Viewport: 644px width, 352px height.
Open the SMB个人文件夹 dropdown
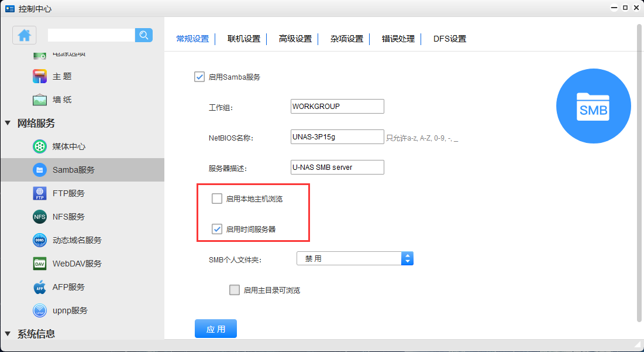coord(355,258)
